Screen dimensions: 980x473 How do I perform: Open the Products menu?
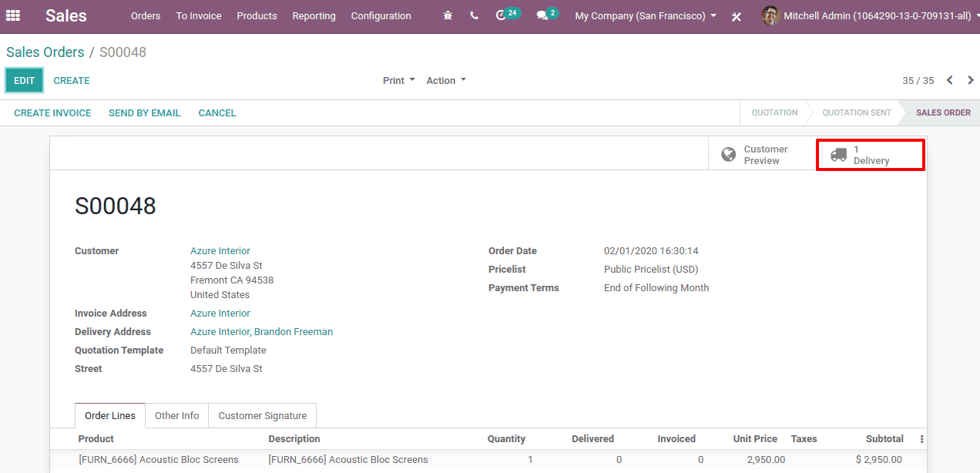click(257, 15)
